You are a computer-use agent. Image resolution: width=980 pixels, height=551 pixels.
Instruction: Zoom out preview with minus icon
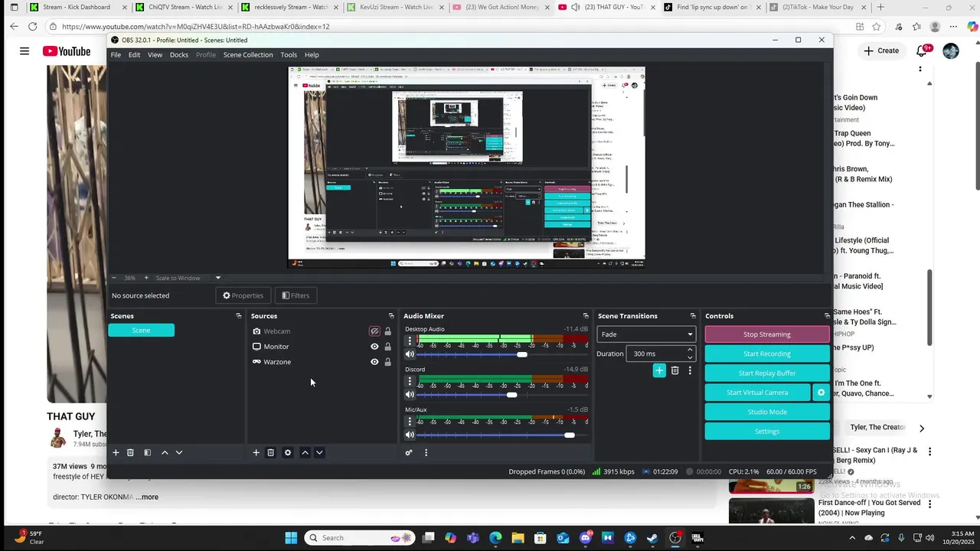point(114,278)
